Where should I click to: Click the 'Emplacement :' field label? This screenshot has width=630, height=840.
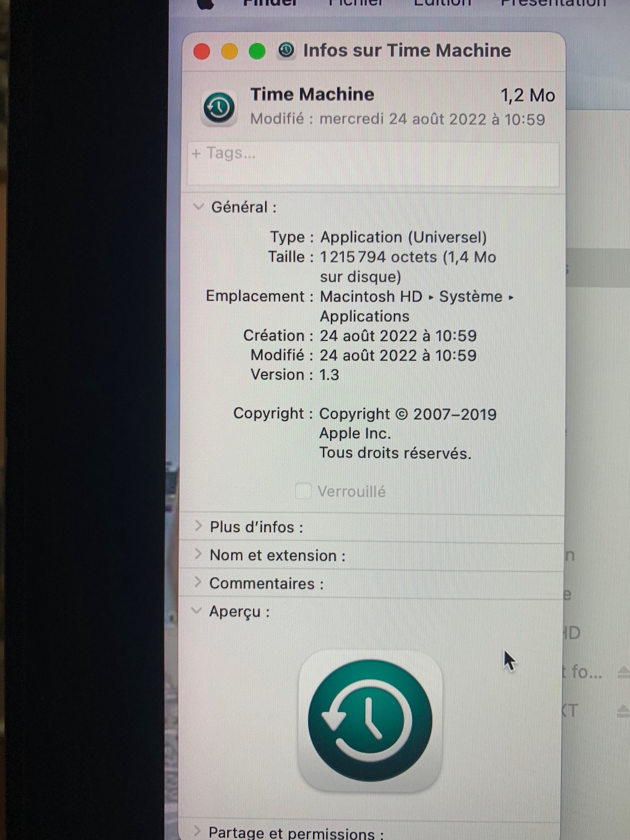click(260, 296)
